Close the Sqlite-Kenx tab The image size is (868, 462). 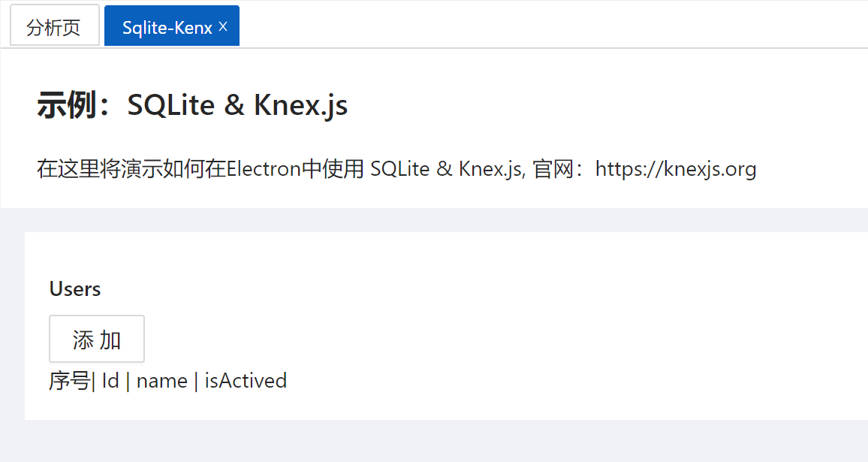(x=223, y=26)
